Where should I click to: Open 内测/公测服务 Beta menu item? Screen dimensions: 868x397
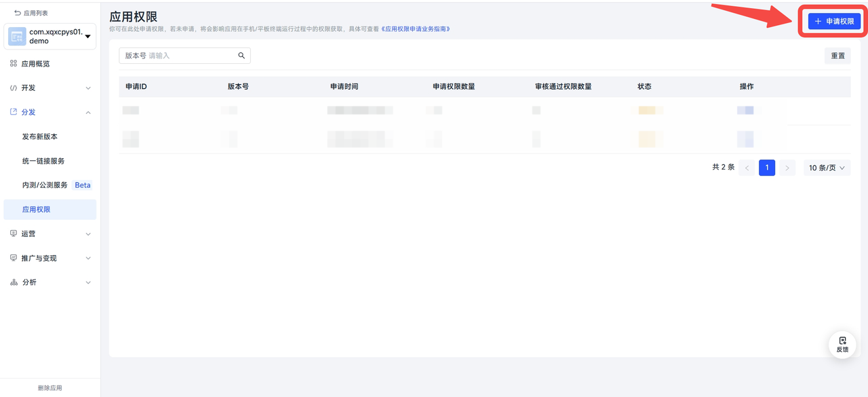point(45,185)
